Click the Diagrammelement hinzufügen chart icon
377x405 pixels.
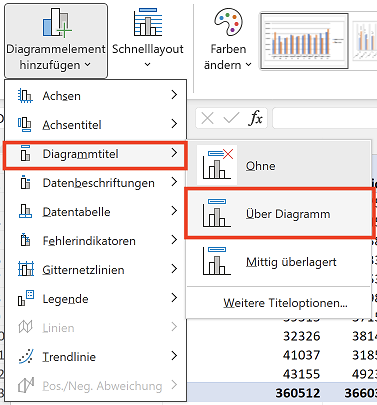coord(56,23)
